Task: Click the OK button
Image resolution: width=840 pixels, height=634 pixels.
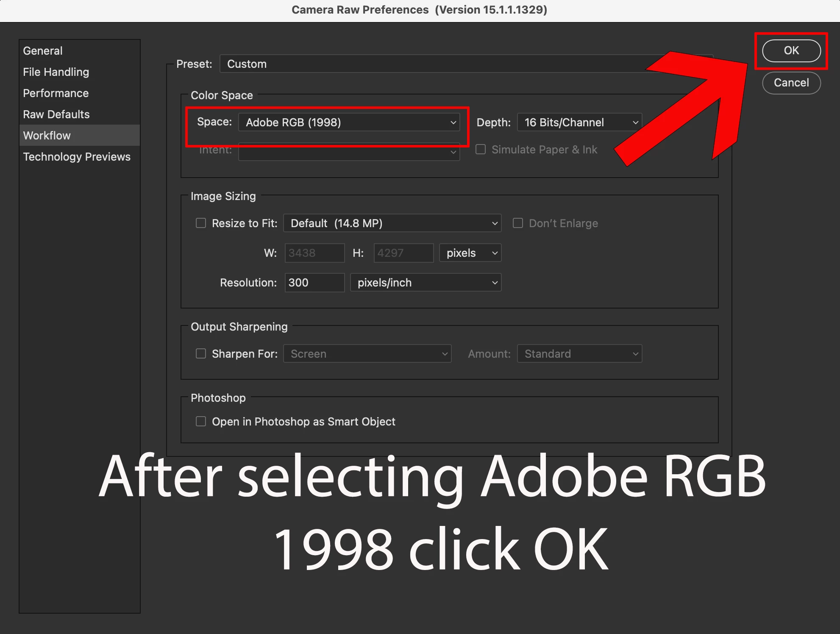Action: 791,51
